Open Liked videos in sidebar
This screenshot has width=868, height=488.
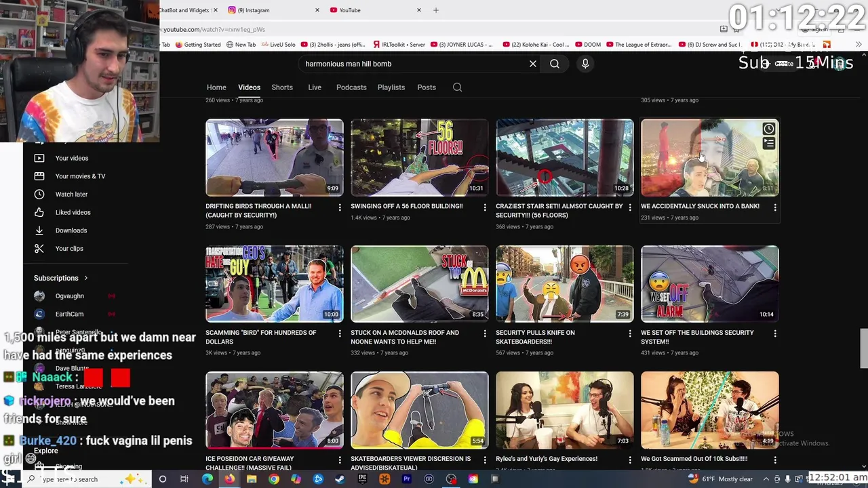tap(73, 212)
